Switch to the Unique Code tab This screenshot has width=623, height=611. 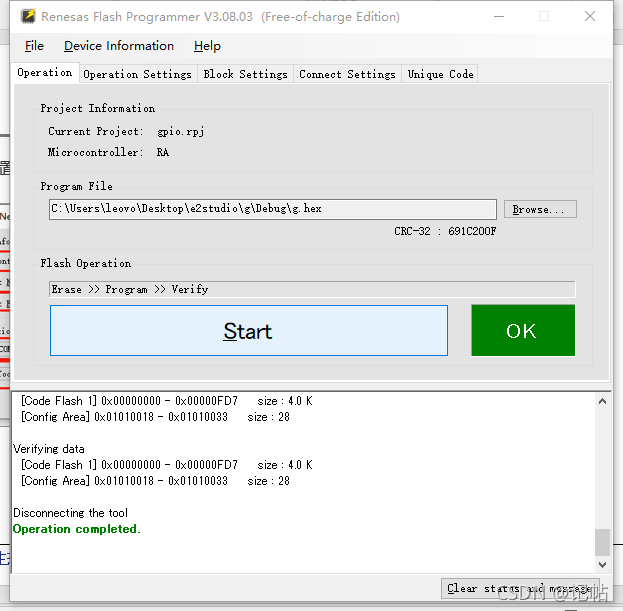point(440,74)
